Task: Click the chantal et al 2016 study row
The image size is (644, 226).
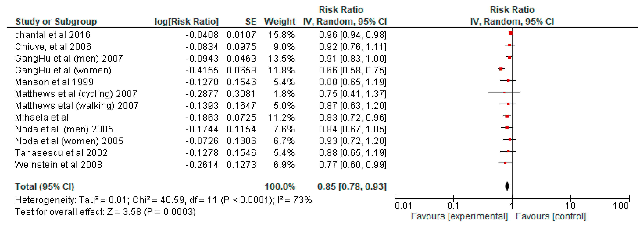Action: [52, 35]
